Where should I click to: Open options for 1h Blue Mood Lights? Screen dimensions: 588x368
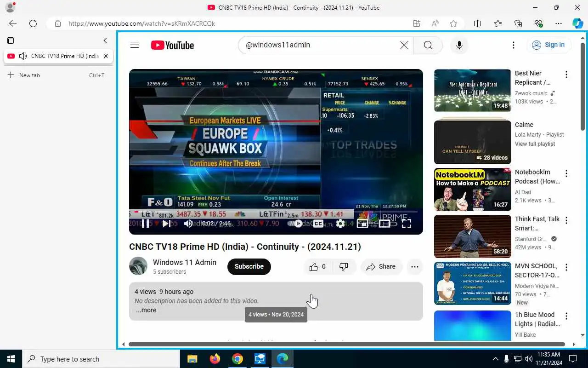click(566, 316)
